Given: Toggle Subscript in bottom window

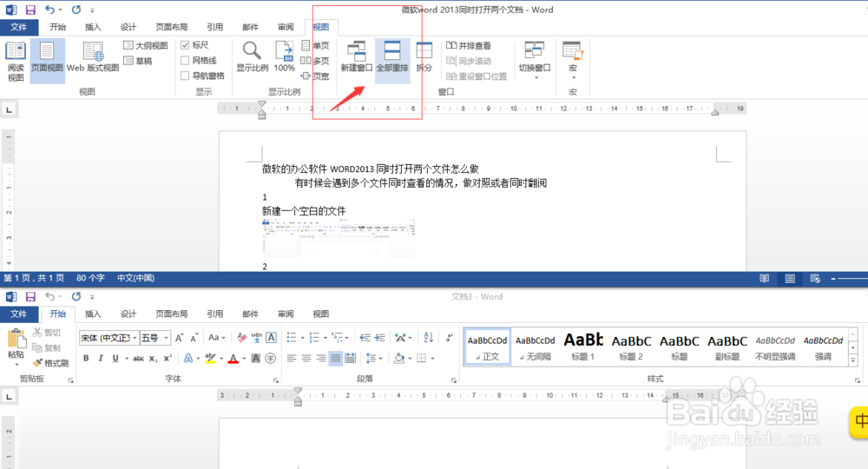Looking at the screenshot, I should point(153,358).
